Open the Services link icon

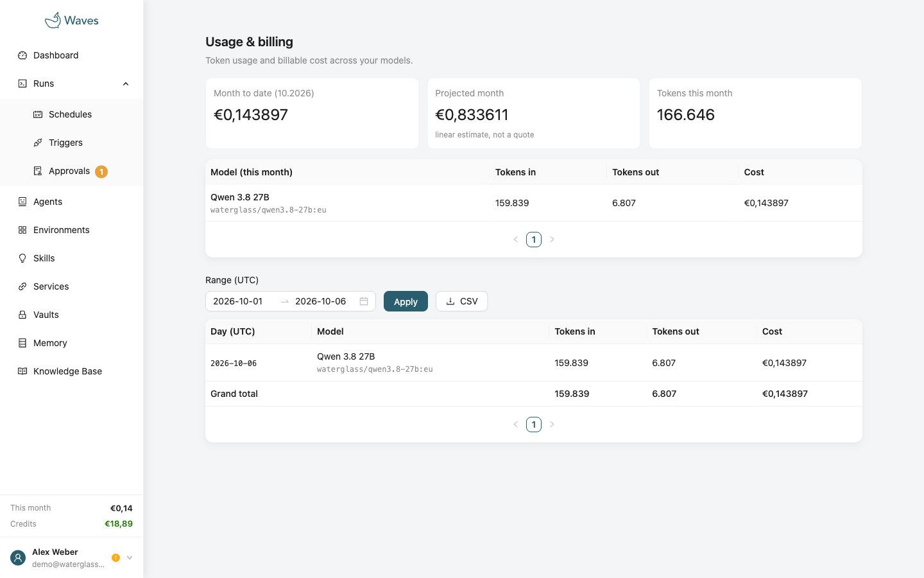point(22,286)
